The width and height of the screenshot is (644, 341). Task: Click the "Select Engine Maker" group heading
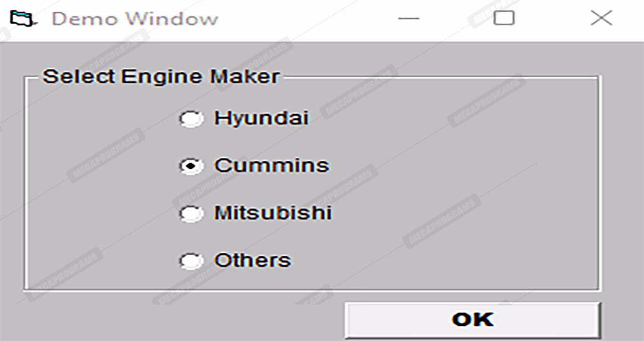click(x=161, y=76)
